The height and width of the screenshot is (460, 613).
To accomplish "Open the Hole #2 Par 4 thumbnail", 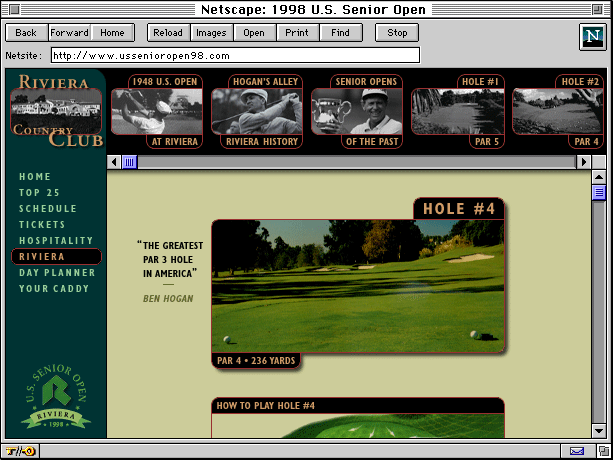I will pyautogui.click(x=558, y=111).
